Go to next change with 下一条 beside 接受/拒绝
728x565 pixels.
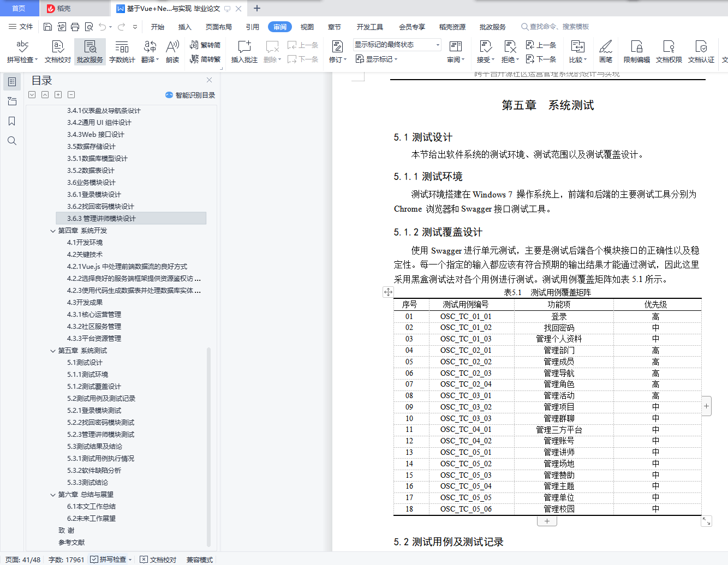pyautogui.click(x=541, y=59)
